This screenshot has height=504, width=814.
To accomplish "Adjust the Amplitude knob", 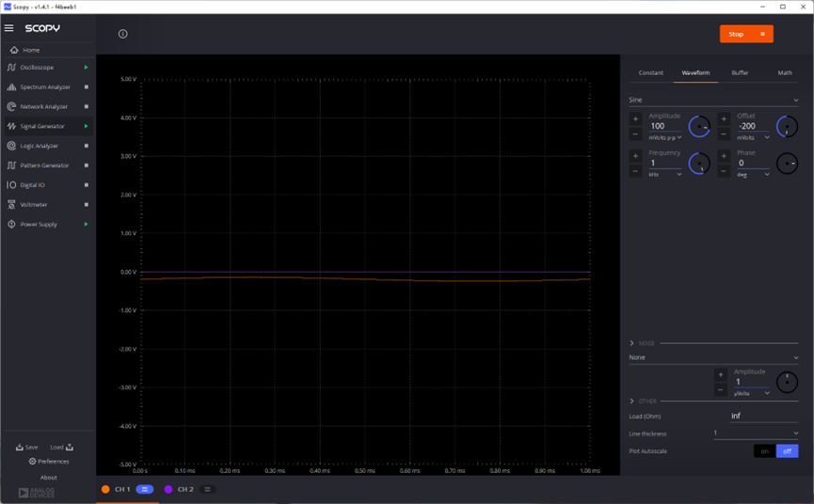I will click(x=699, y=127).
